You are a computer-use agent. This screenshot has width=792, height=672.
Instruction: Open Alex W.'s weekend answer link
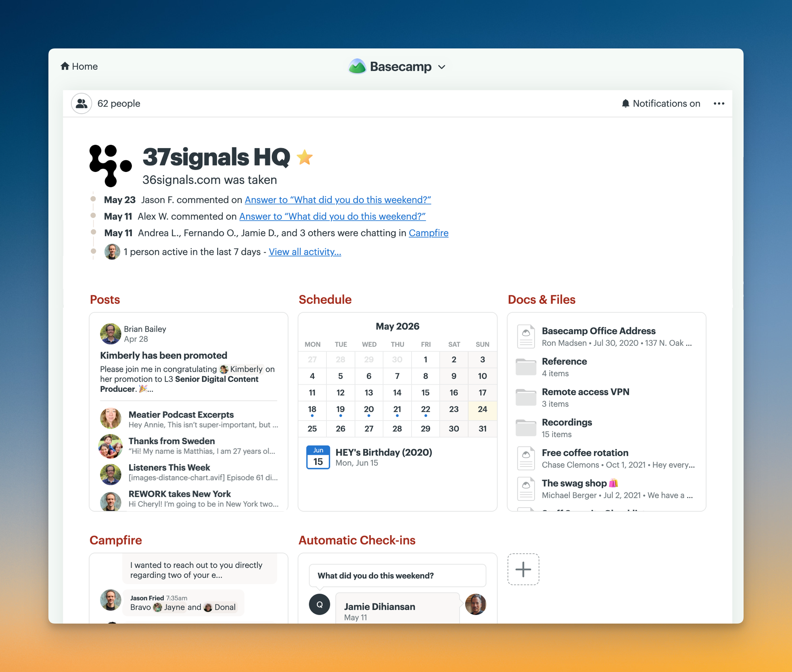pos(332,216)
